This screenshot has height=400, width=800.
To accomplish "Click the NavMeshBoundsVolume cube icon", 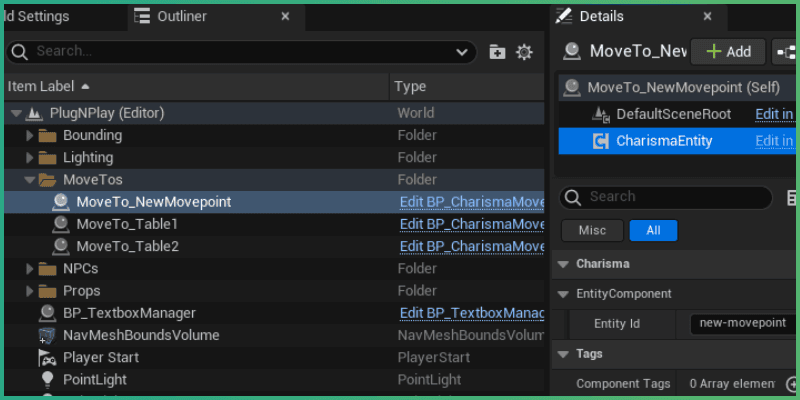I will point(47,336).
